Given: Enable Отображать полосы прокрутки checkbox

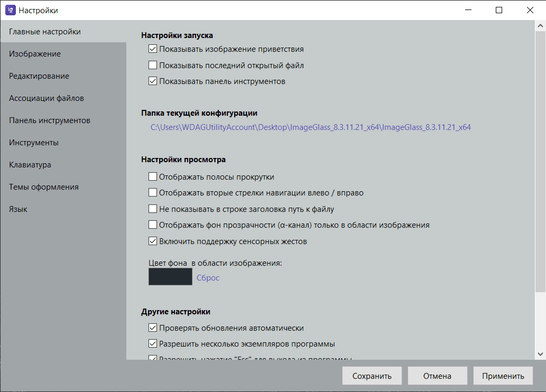Looking at the screenshot, I should (153, 177).
